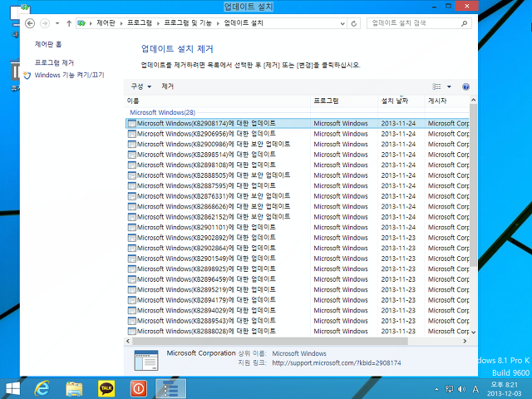The height and width of the screenshot is (399, 532).
Task: Click the Control Panel taskbar button
Action: coord(171,388)
